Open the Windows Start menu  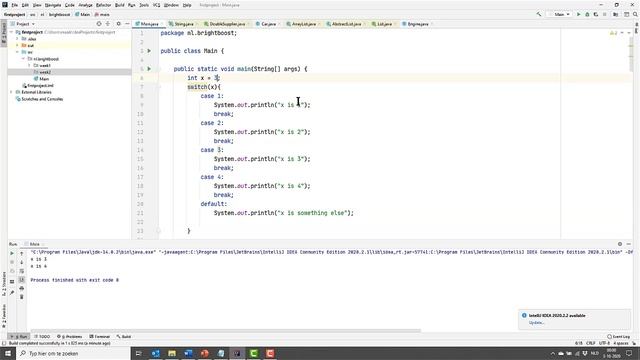pos(8,353)
